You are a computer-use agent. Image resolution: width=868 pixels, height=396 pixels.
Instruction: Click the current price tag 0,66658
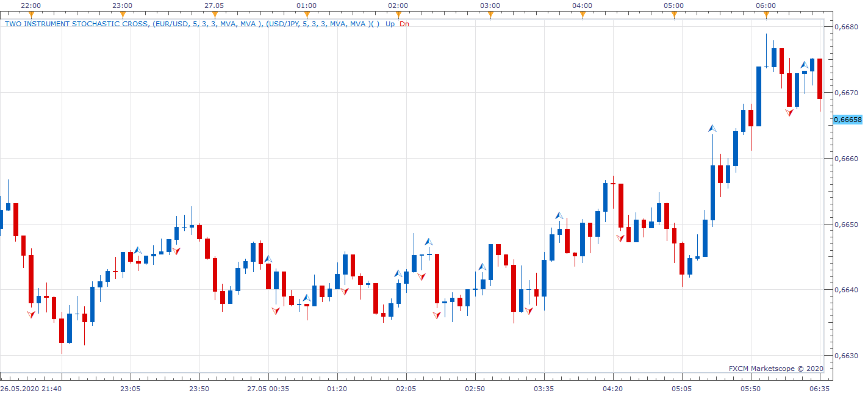pos(848,120)
